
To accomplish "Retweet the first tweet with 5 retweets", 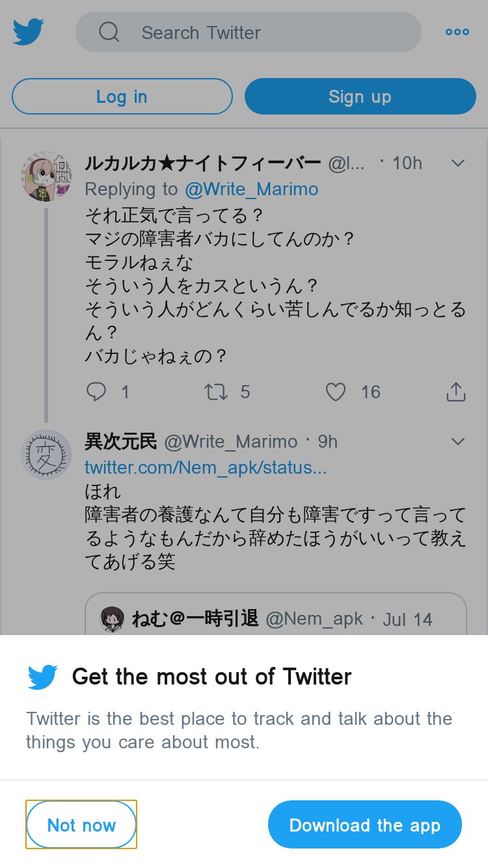I will pos(215,392).
